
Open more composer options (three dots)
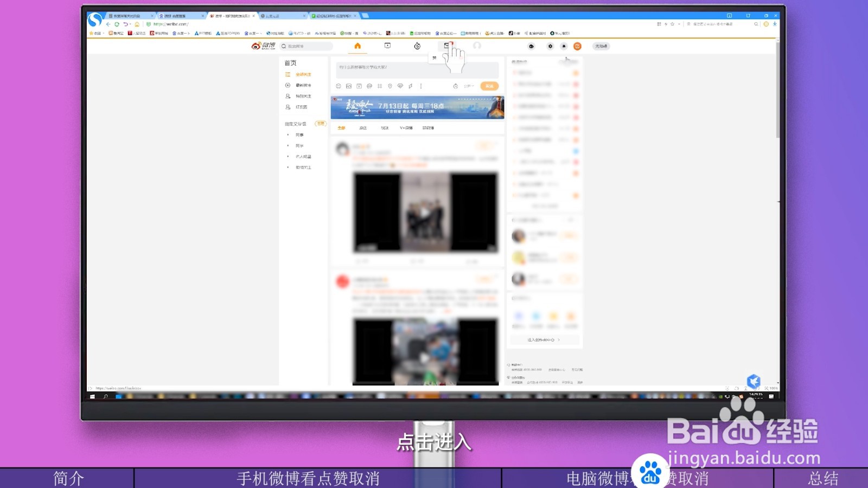pos(421,86)
